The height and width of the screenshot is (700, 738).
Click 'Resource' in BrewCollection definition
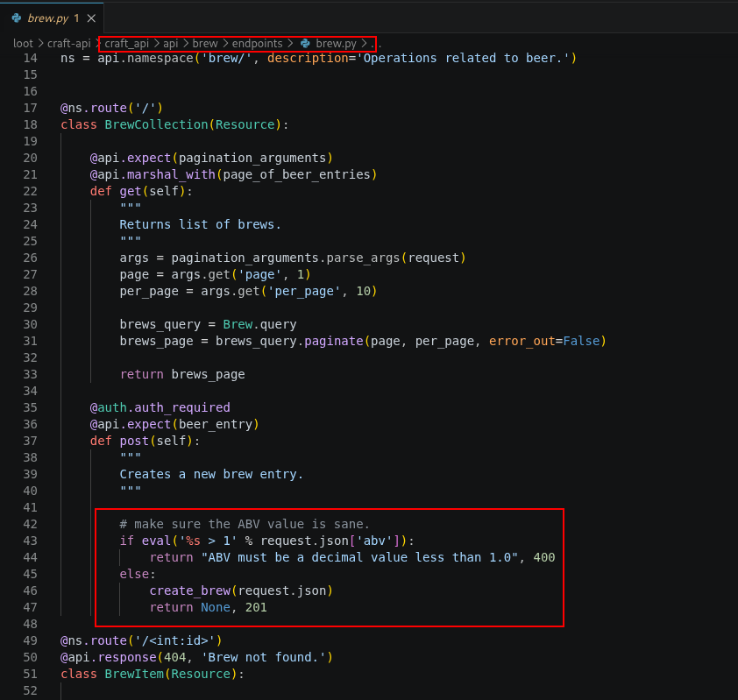(x=245, y=124)
